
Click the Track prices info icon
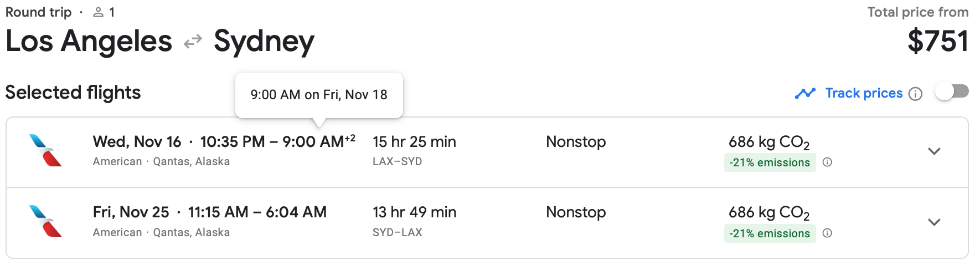[x=916, y=94]
